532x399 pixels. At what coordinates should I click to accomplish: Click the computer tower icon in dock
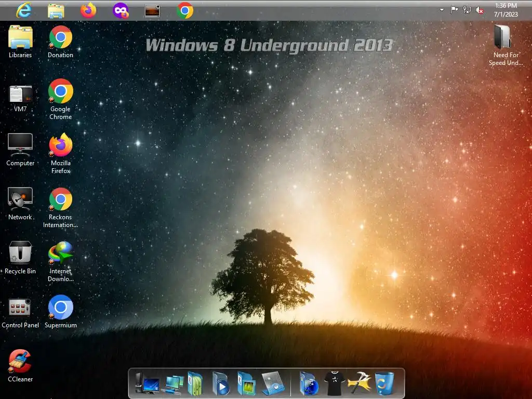click(147, 383)
